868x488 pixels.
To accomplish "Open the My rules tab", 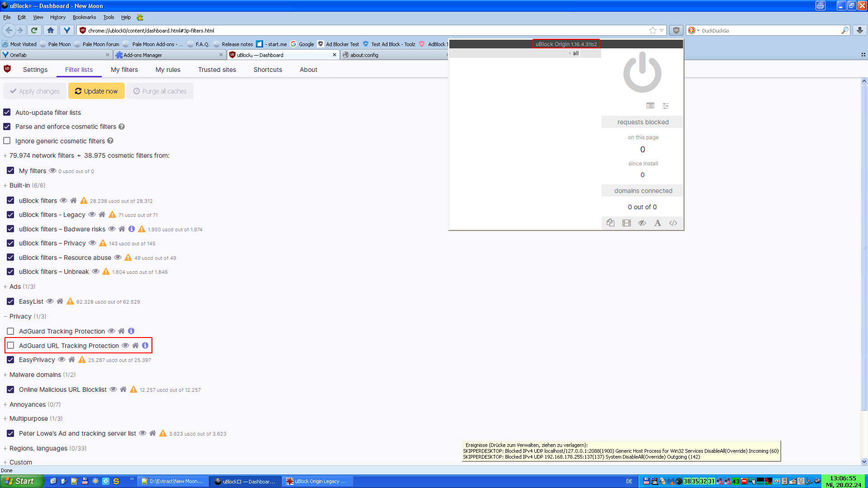I will pyautogui.click(x=168, y=70).
